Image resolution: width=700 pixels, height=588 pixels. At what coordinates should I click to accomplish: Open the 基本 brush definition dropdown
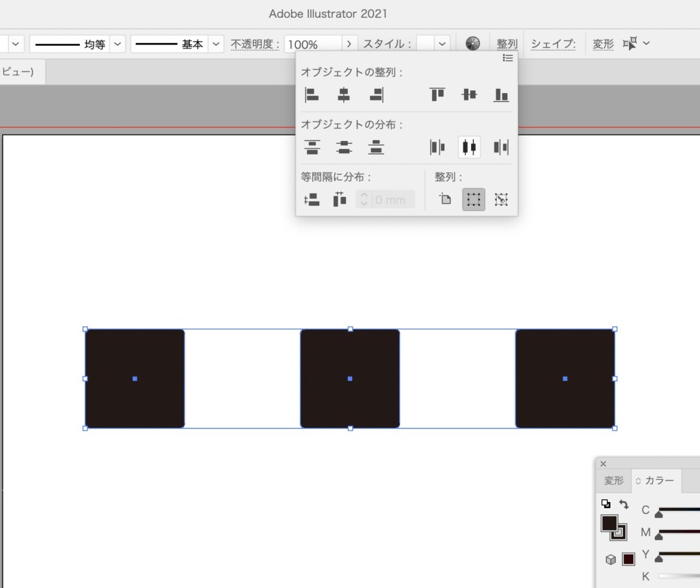(x=216, y=44)
